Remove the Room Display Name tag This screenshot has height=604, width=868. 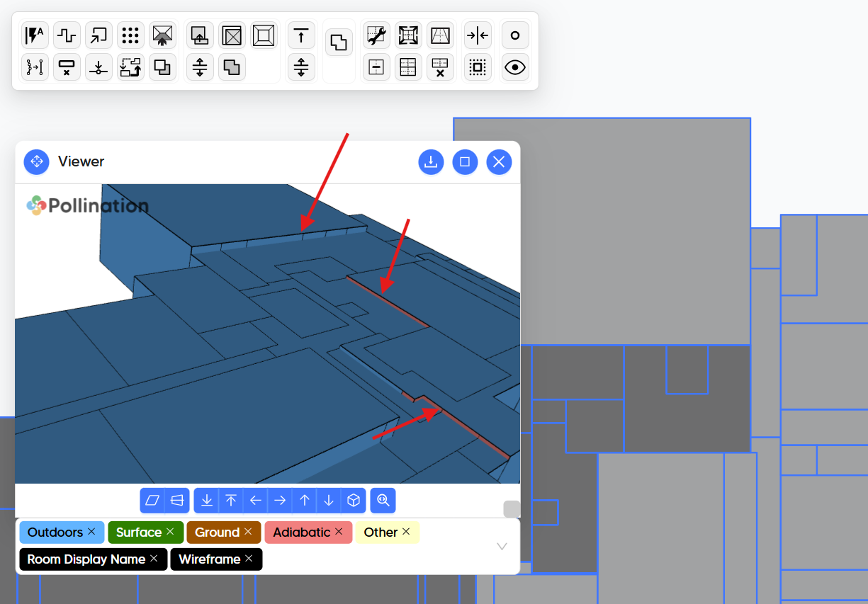click(x=154, y=559)
